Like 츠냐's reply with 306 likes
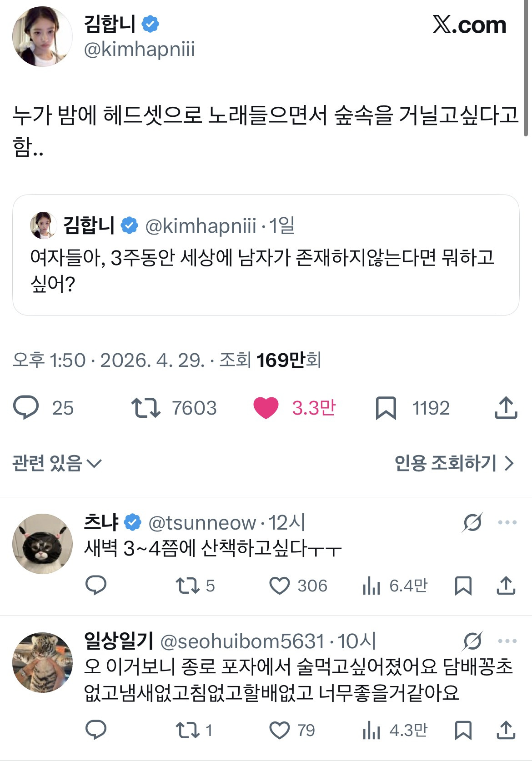This screenshot has height=761, width=532. click(279, 586)
